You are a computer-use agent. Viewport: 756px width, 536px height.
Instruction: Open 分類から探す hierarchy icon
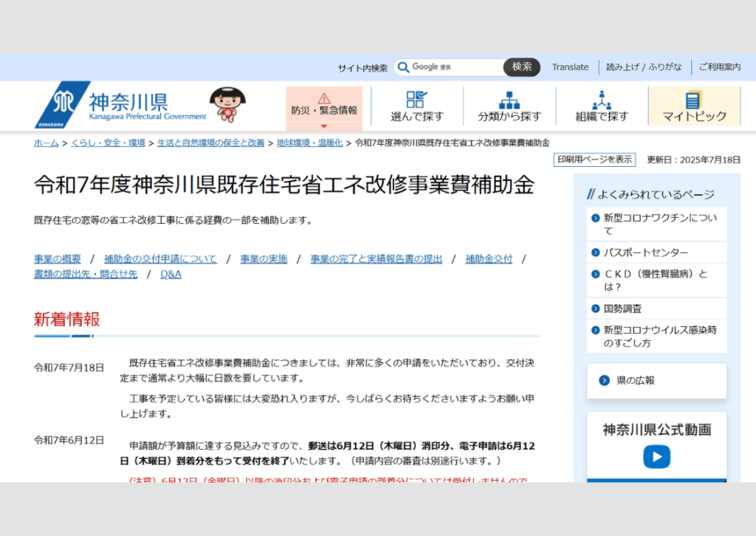509,100
